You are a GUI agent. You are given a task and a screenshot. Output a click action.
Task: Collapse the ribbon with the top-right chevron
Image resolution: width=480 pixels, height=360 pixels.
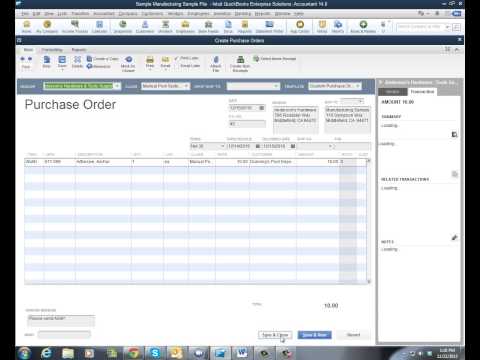click(x=457, y=49)
